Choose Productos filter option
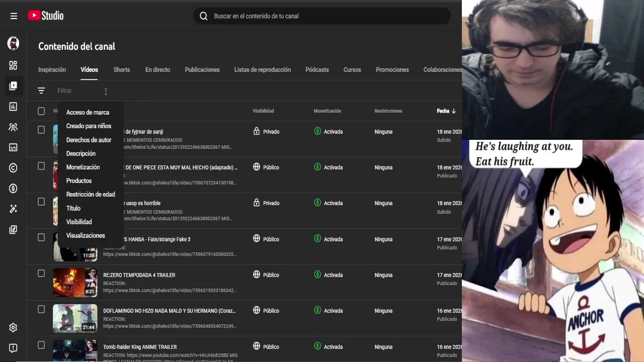Image resolution: width=644 pixels, height=362 pixels. tap(79, 181)
